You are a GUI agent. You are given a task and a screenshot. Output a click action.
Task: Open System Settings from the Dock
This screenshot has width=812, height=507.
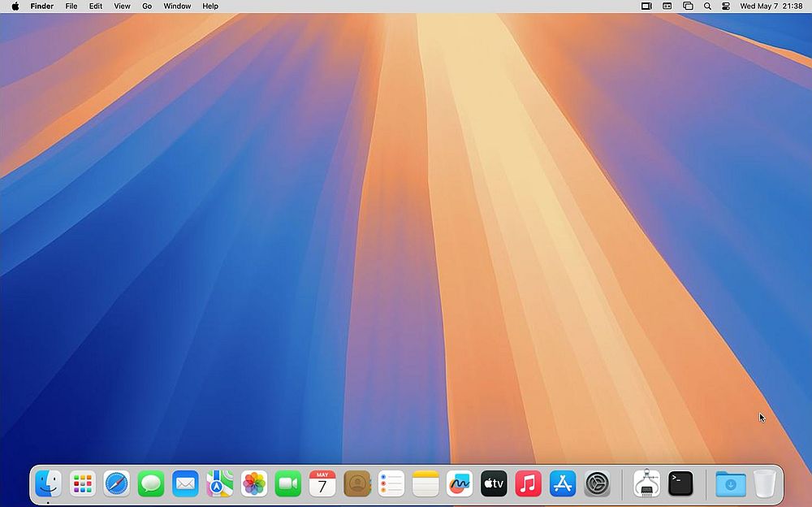597,483
